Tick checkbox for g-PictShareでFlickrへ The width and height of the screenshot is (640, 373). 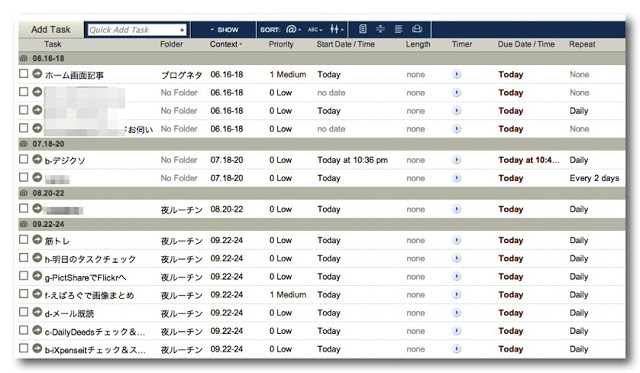24,276
